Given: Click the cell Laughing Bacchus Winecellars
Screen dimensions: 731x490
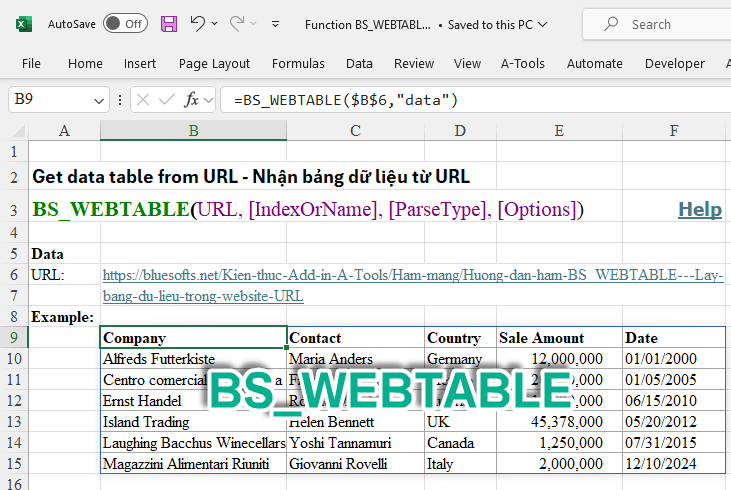Looking at the screenshot, I should tap(193, 442).
